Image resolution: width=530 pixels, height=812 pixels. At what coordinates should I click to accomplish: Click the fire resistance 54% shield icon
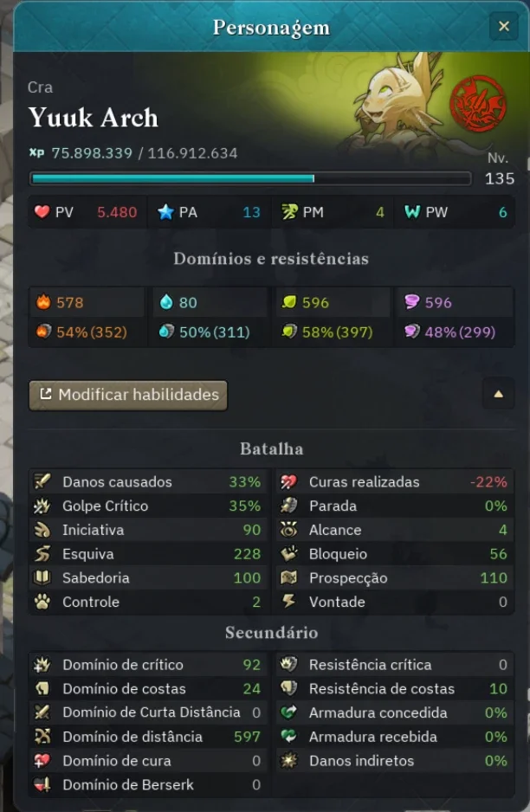click(43, 332)
